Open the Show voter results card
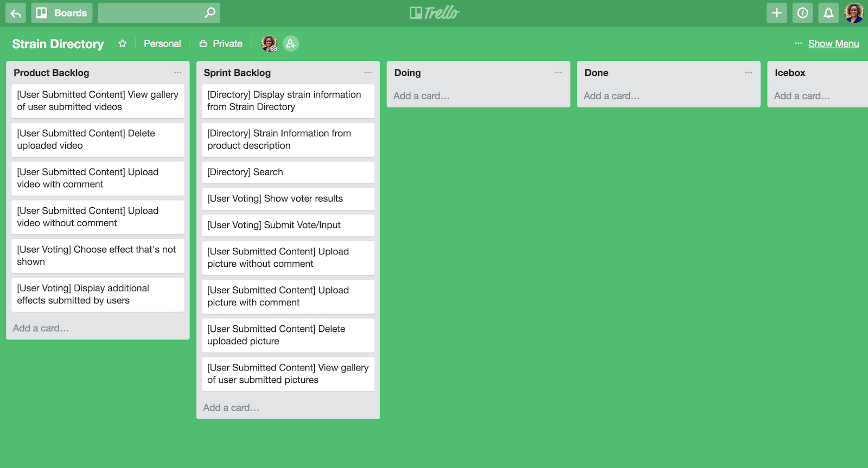 coord(288,199)
